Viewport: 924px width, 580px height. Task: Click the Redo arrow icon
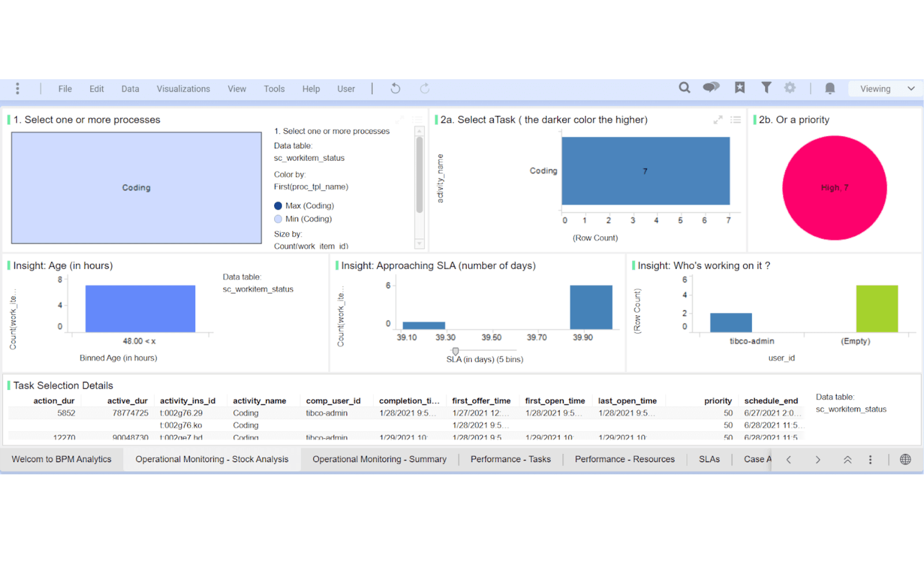click(424, 88)
